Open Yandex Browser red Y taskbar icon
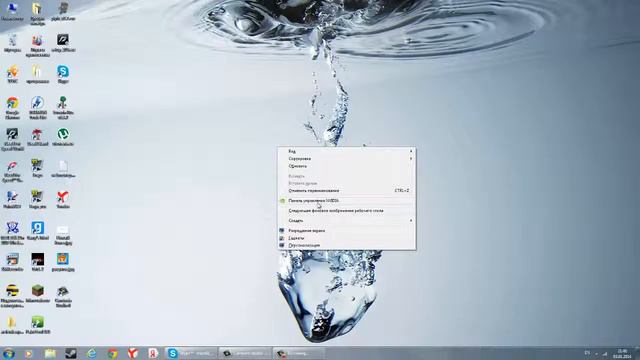Screen dimensions: 640x360 pos(133,353)
